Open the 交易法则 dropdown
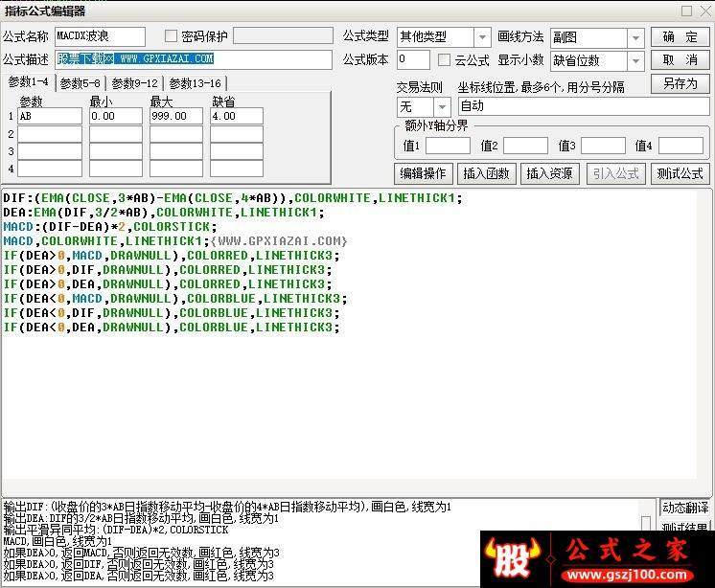Screen dimensions: 715x588 click(442, 107)
